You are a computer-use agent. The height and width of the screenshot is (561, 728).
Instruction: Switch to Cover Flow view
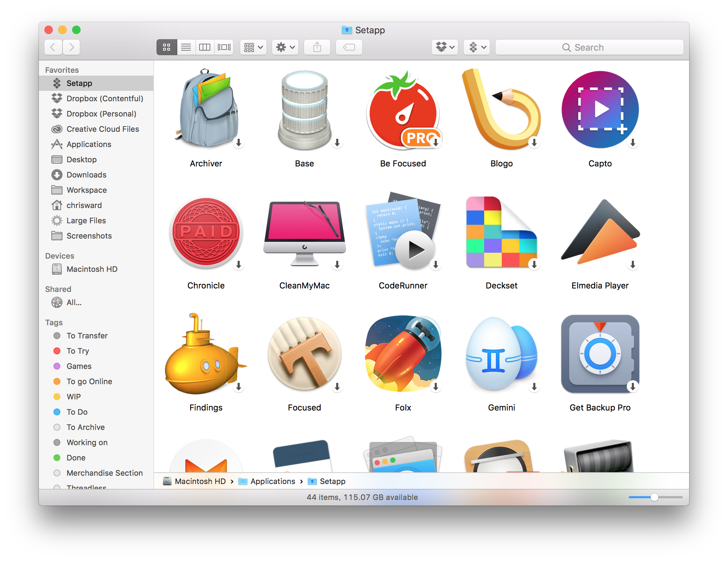pyautogui.click(x=224, y=47)
